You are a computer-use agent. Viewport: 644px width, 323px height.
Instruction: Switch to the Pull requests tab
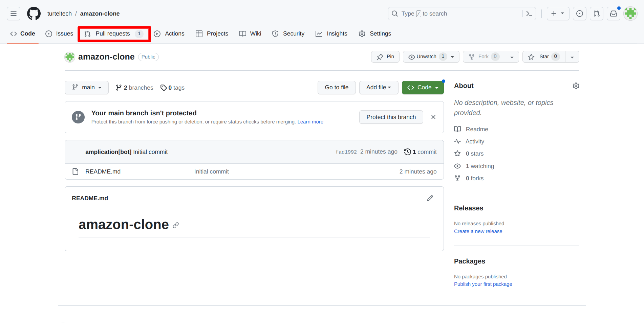pyautogui.click(x=113, y=33)
